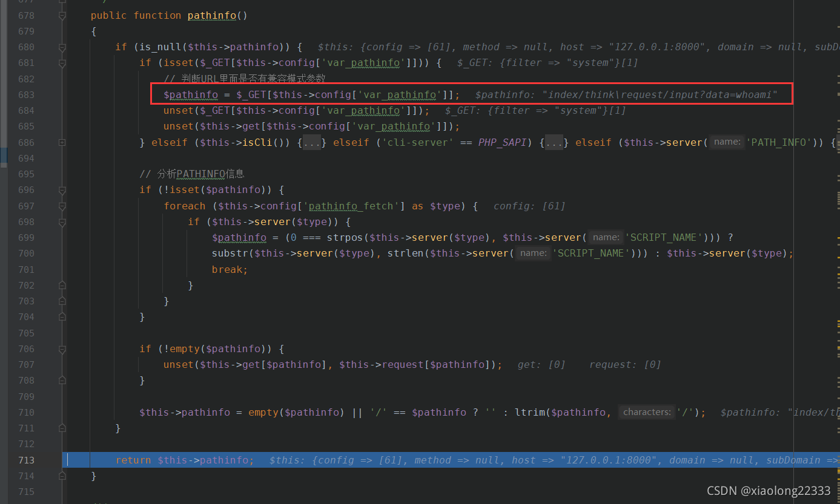840x504 pixels.
Task: Click the Chinese comment on line 682
Action: [x=245, y=79]
